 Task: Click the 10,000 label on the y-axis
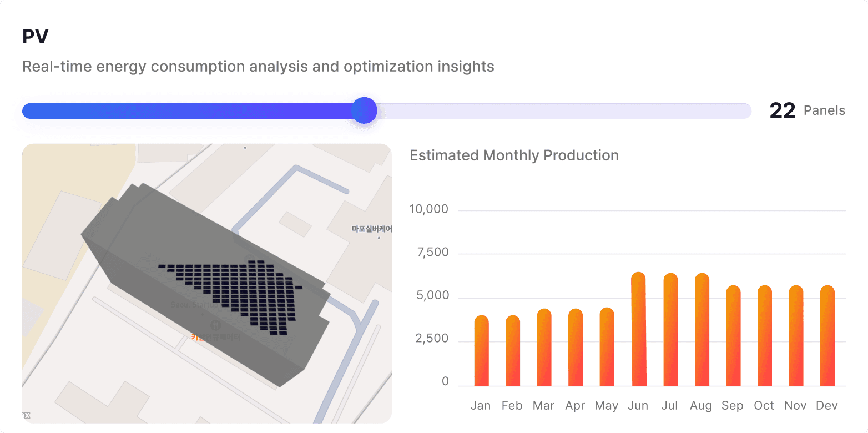428,209
